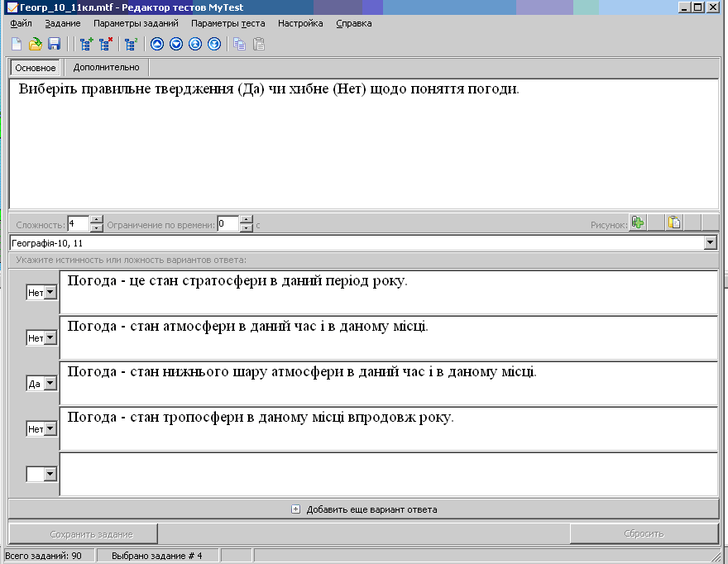
Task: Click the Сложность value field
Action: coord(79,224)
